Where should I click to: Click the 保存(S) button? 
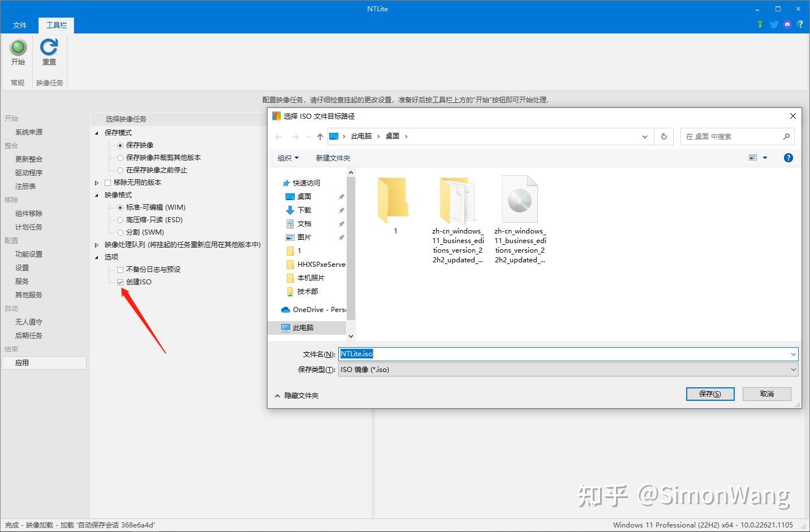(x=710, y=393)
